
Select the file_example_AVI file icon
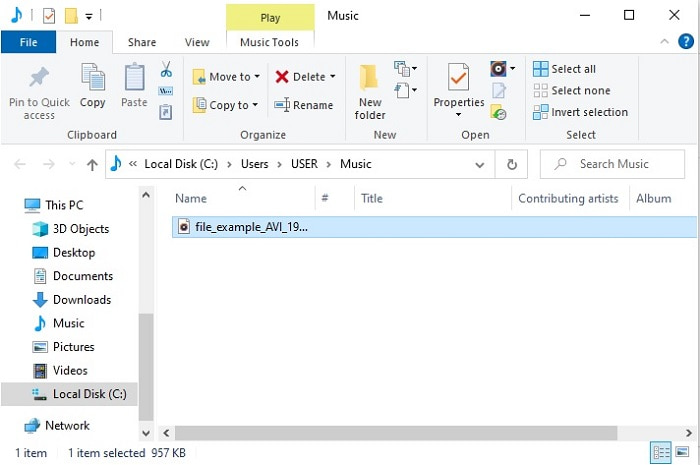pos(183,226)
